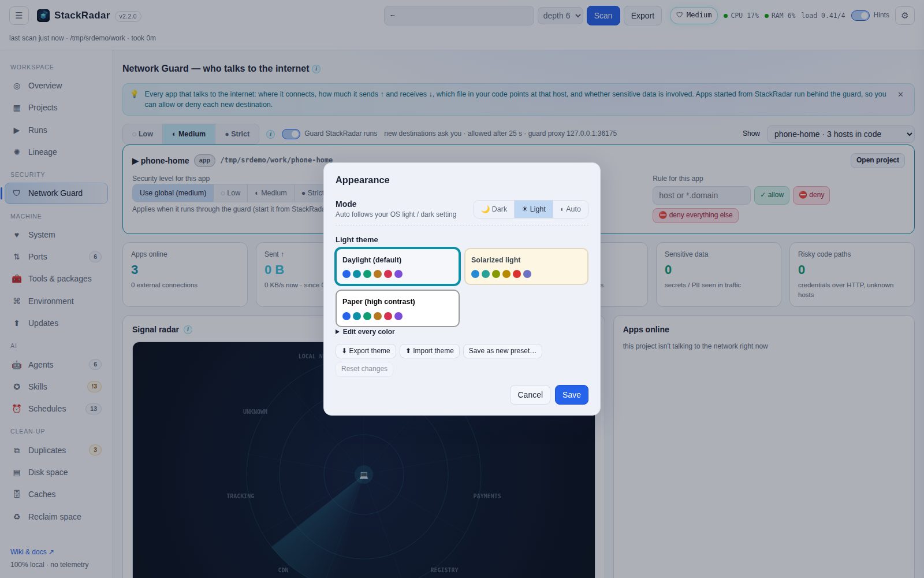This screenshot has height=578, width=924.
Task: Click the Network Guard shield icon
Action: 17,193
